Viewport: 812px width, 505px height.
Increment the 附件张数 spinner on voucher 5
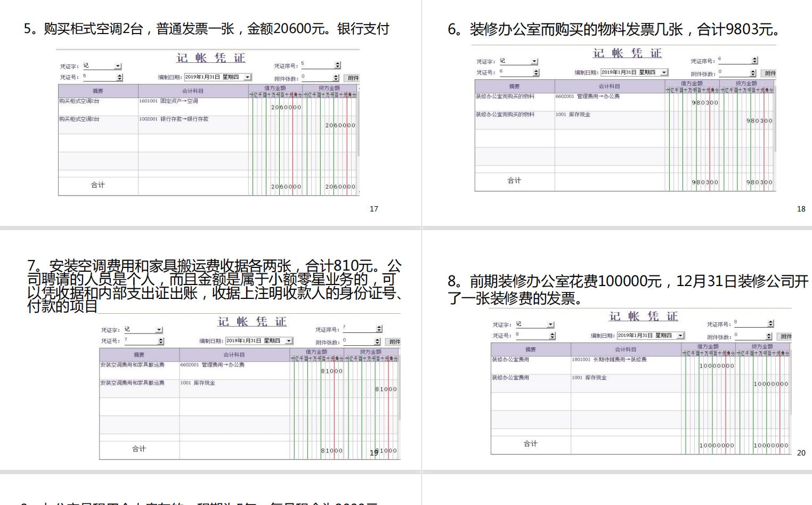click(x=336, y=76)
